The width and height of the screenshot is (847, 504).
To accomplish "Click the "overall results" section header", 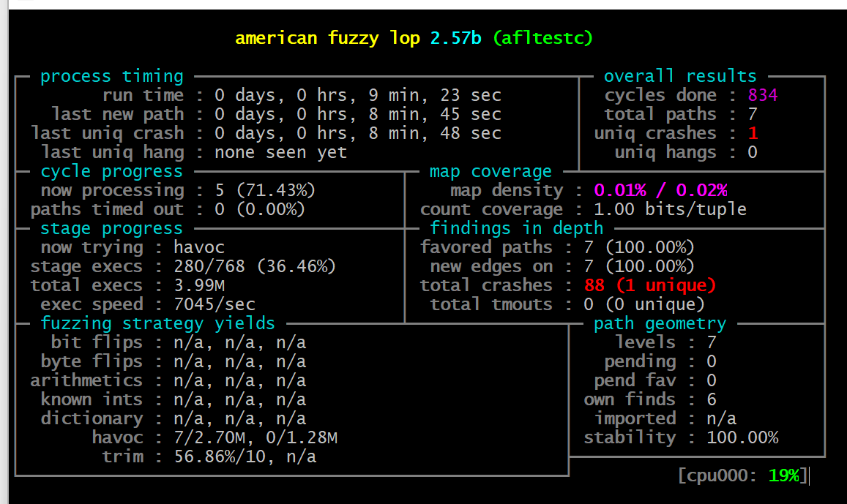I will click(x=680, y=77).
